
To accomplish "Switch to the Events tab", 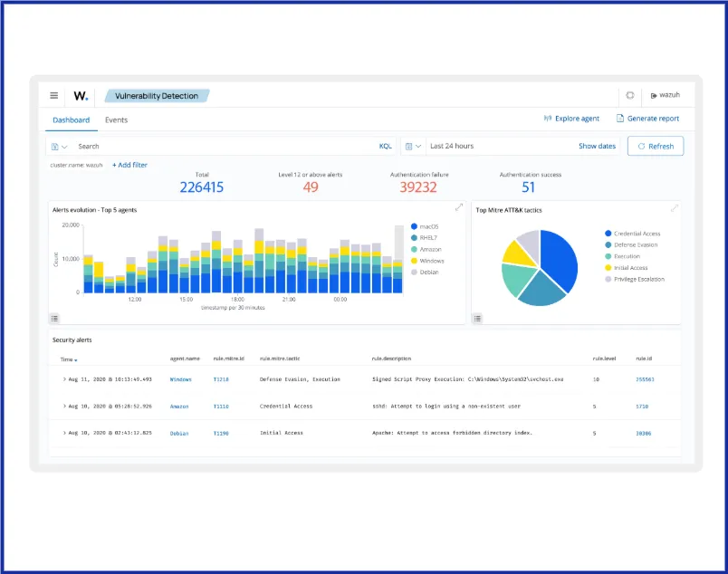I will click(x=116, y=120).
